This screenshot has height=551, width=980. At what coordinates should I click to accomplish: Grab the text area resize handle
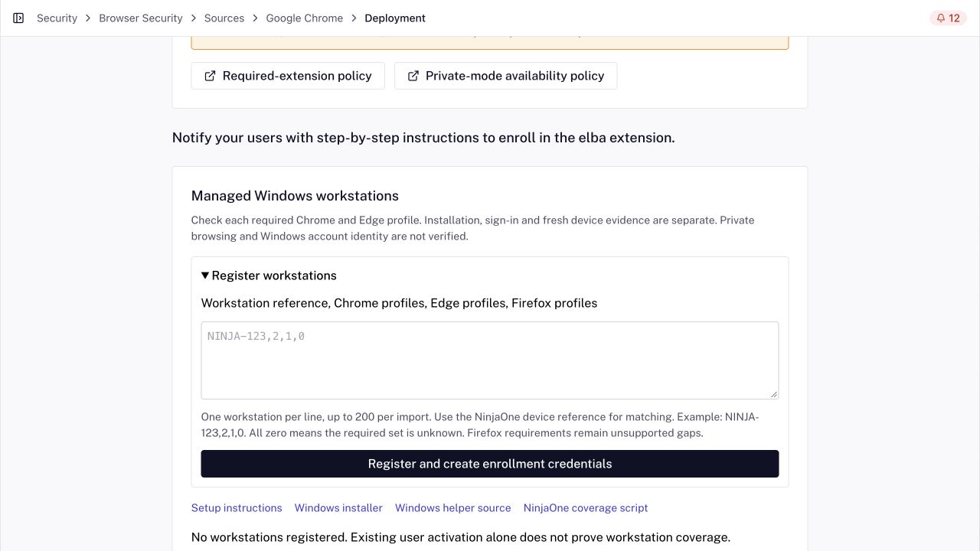[774, 394]
